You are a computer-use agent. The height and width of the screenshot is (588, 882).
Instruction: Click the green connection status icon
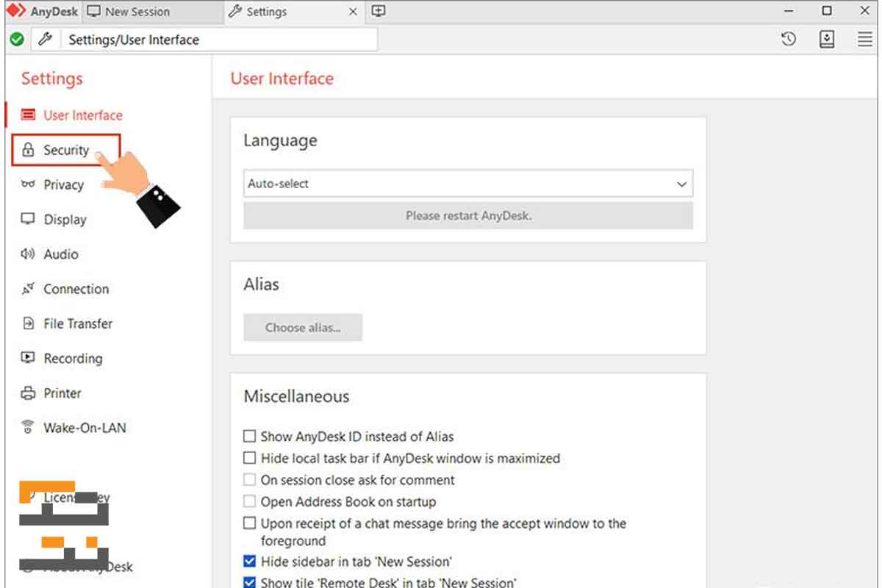pos(16,40)
